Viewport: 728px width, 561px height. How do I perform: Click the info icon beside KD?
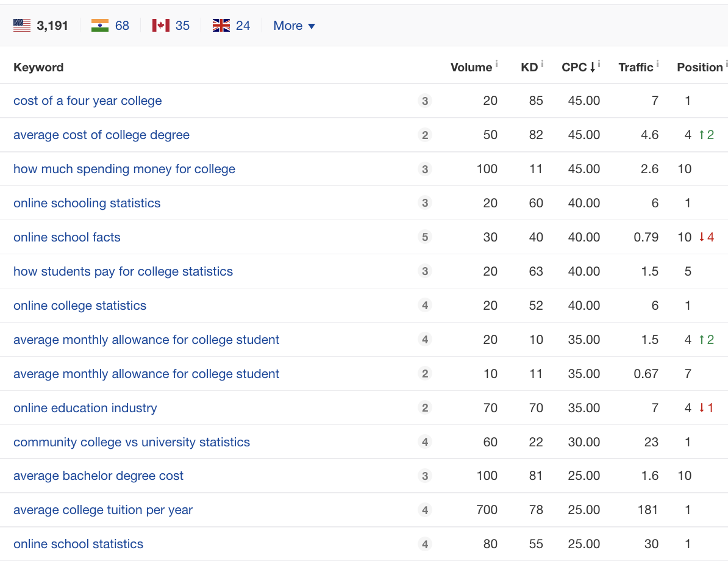click(x=542, y=63)
